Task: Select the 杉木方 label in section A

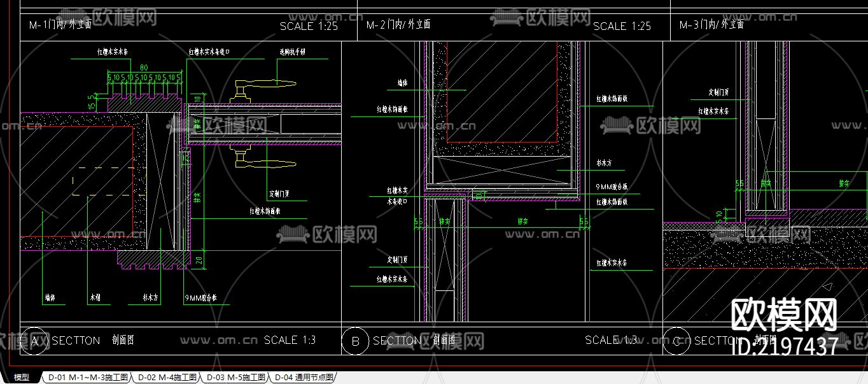Action: coord(150,297)
